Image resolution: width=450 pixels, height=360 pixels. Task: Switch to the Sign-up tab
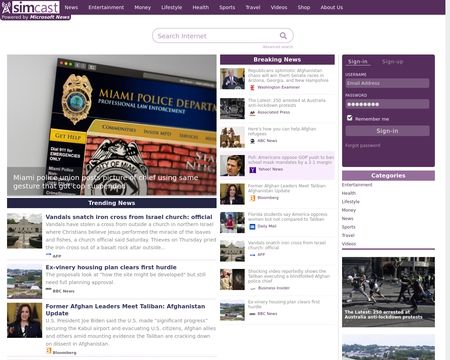point(392,62)
